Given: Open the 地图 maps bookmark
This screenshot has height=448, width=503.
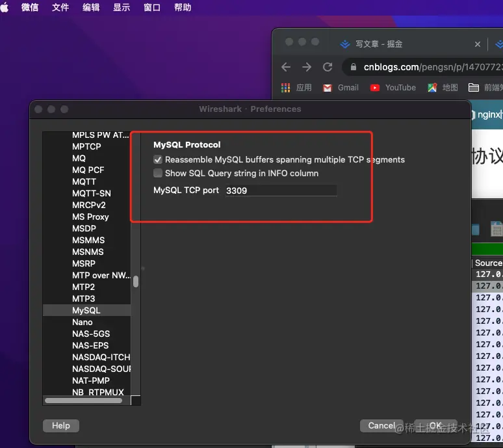Looking at the screenshot, I should (443, 88).
